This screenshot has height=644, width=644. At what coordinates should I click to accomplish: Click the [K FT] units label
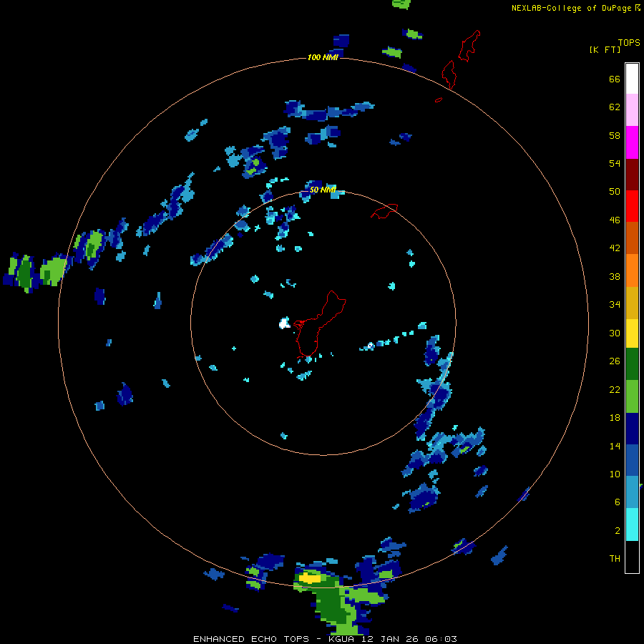[605, 49]
